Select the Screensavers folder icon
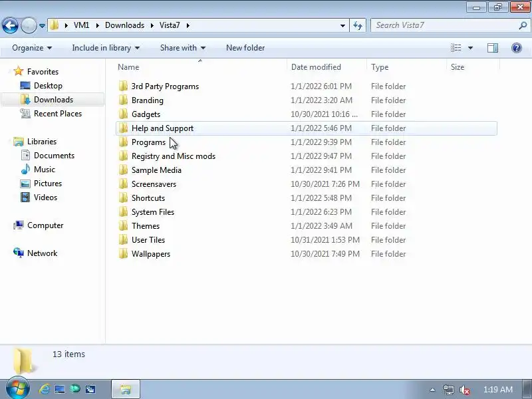The height and width of the screenshot is (399, 532). tap(123, 184)
